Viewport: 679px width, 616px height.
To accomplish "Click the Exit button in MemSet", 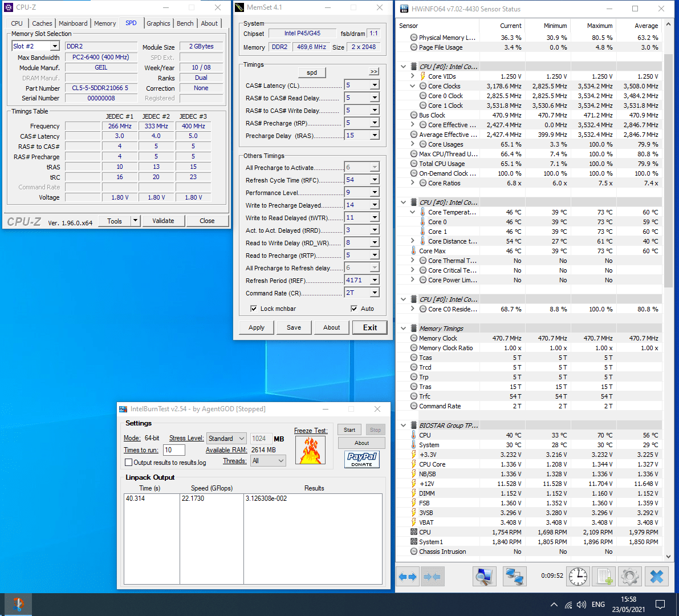I will (370, 327).
